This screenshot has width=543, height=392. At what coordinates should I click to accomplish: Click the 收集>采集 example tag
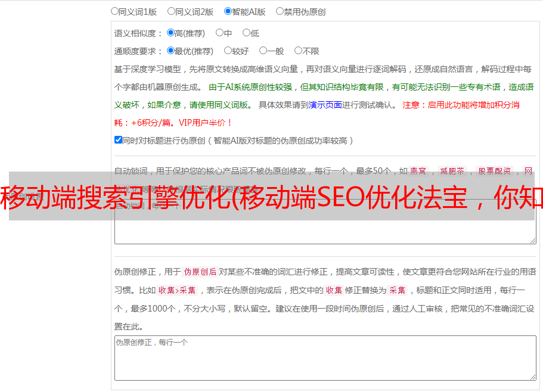coord(177,290)
